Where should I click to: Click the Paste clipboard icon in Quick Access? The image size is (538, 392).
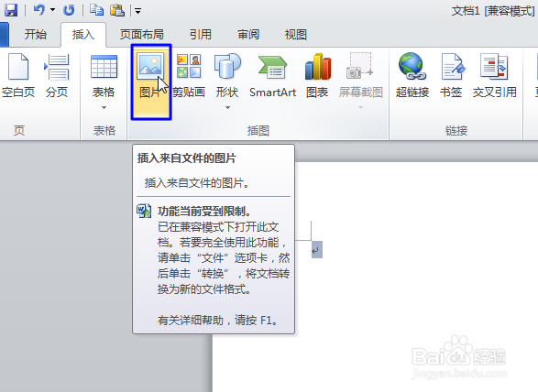(x=117, y=10)
